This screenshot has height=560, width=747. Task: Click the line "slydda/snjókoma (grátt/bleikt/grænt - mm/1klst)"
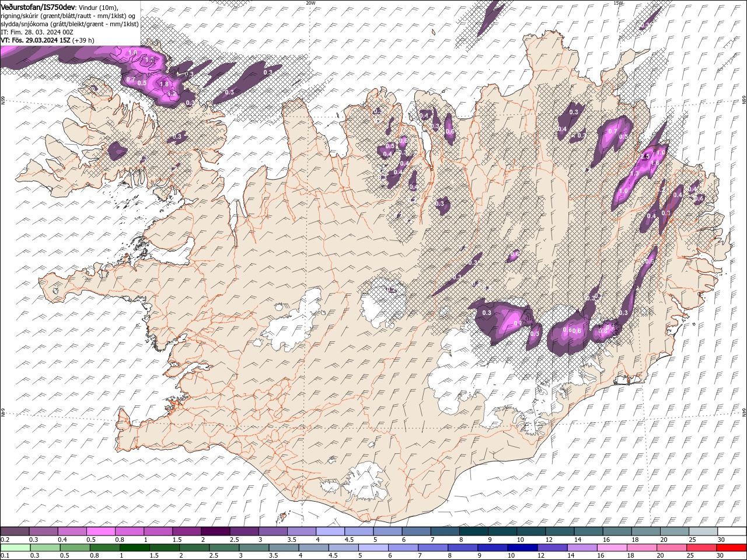tap(69, 24)
